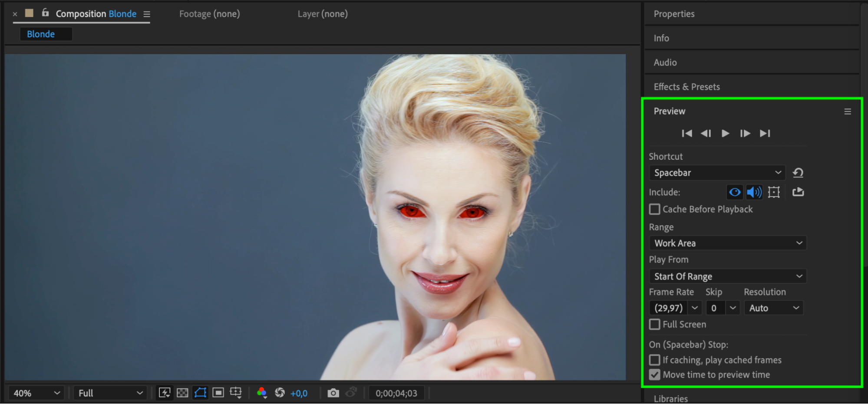Image resolution: width=868 pixels, height=404 pixels.
Task: Click the Region of Interest icon
Action: tap(218, 393)
